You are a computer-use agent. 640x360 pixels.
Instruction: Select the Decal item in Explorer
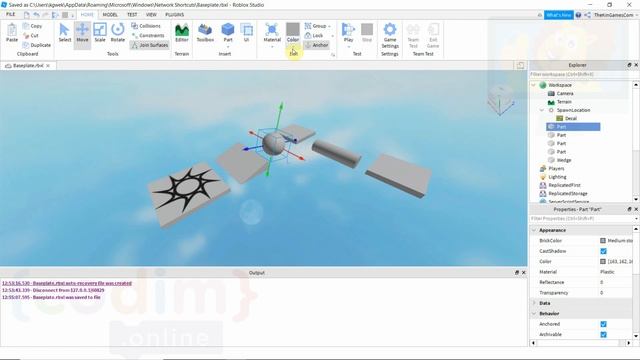tap(571, 118)
